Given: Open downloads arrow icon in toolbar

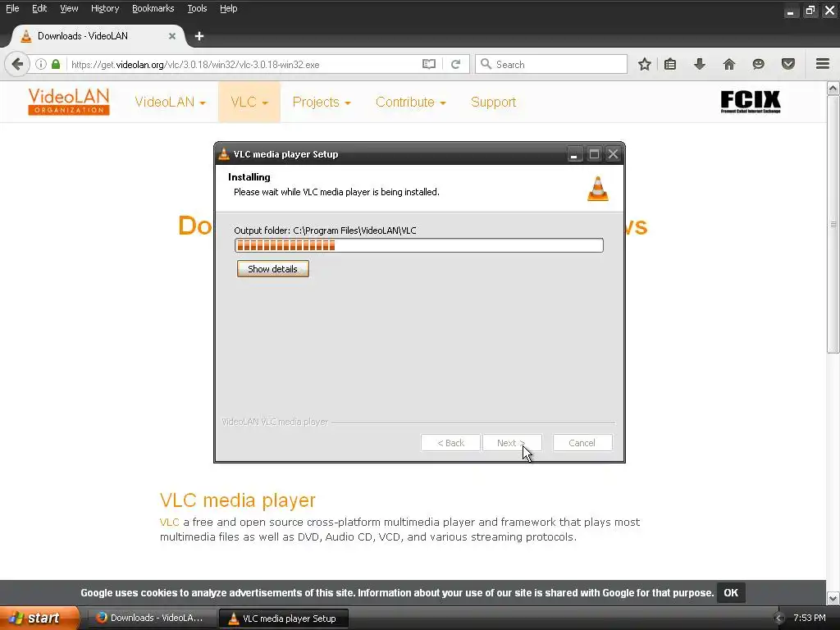Looking at the screenshot, I should pos(699,64).
